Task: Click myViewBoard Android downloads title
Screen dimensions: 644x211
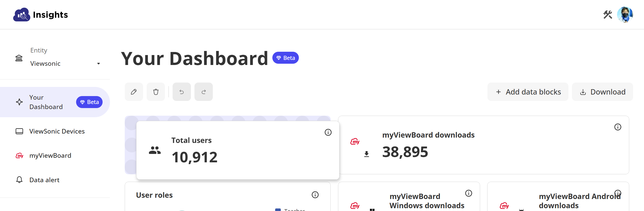Action: click(580, 201)
